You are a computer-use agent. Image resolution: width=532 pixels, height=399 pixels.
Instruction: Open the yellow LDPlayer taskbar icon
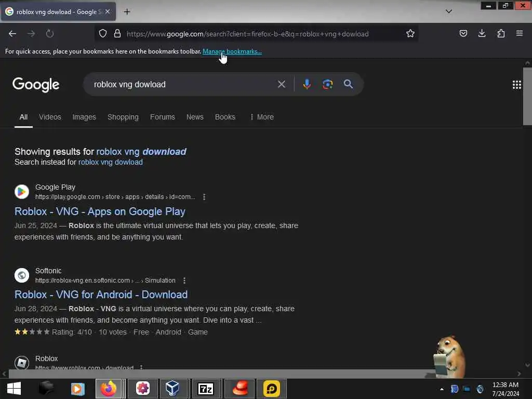pyautogui.click(x=271, y=389)
